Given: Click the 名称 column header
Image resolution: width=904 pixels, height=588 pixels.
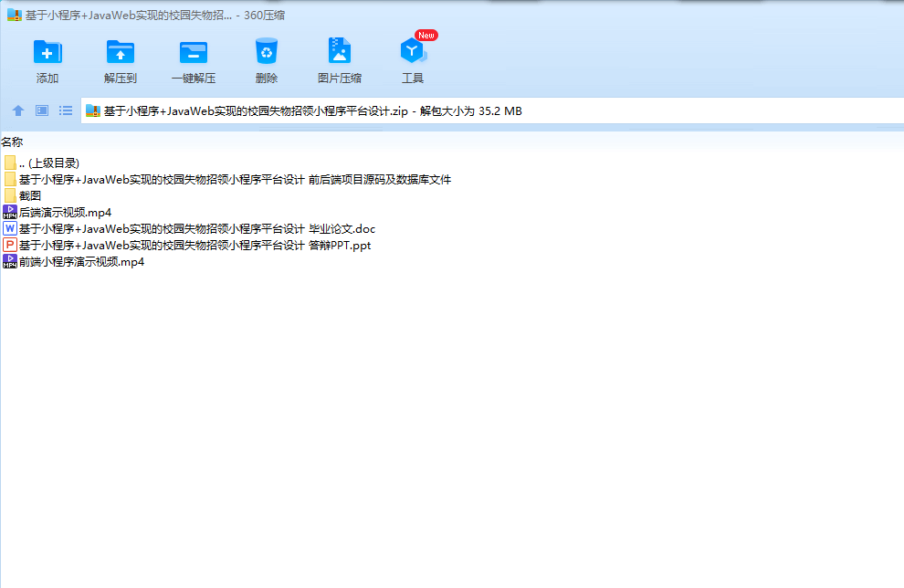Looking at the screenshot, I should tap(12, 142).
